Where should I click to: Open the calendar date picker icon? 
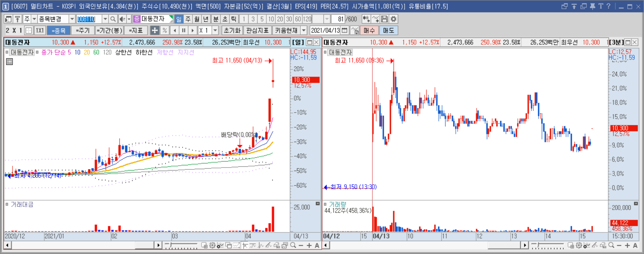click(x=344, y=30)
